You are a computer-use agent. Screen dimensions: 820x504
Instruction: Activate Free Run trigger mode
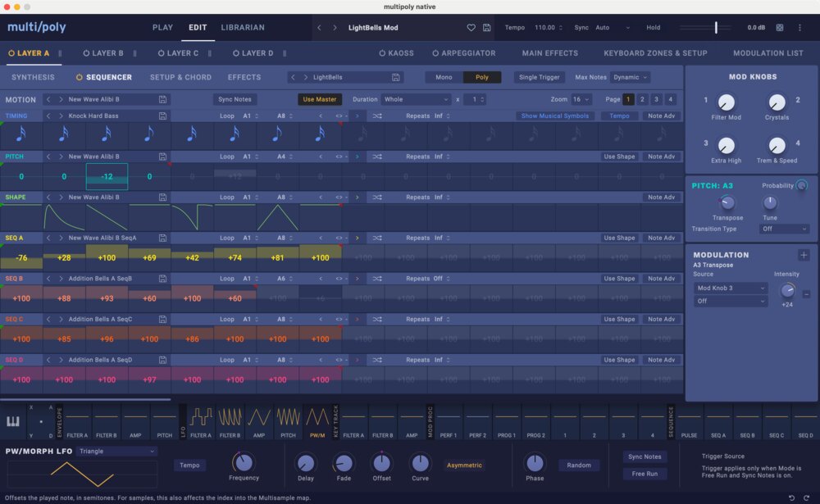645,474
